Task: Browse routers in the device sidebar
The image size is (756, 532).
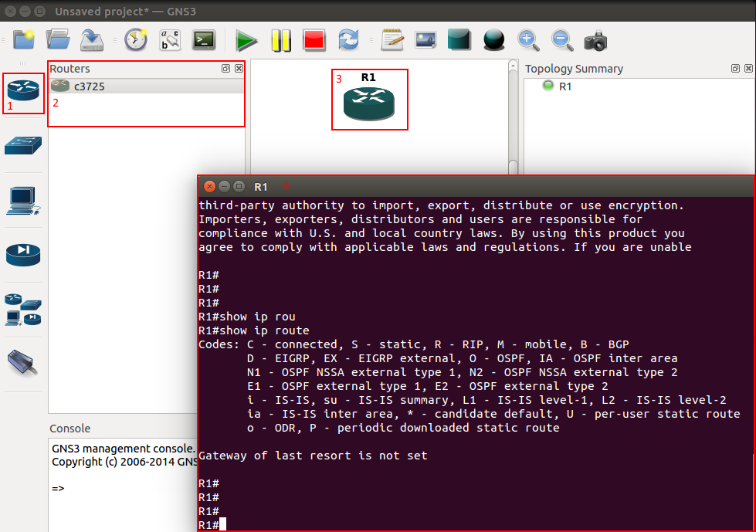Action: [x=23, y=90]
